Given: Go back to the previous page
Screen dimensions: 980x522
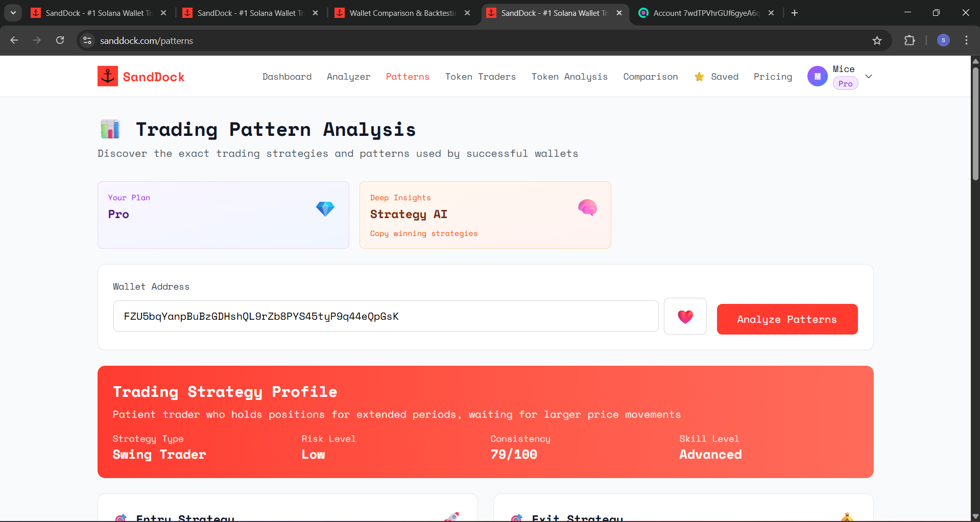Looking at the screenshot, I should point(14,40).
